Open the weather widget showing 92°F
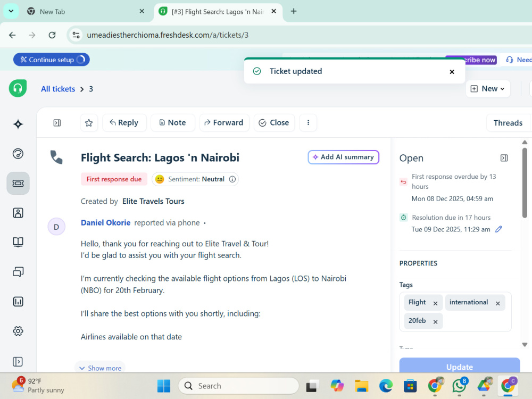 (x=38, y=385)
